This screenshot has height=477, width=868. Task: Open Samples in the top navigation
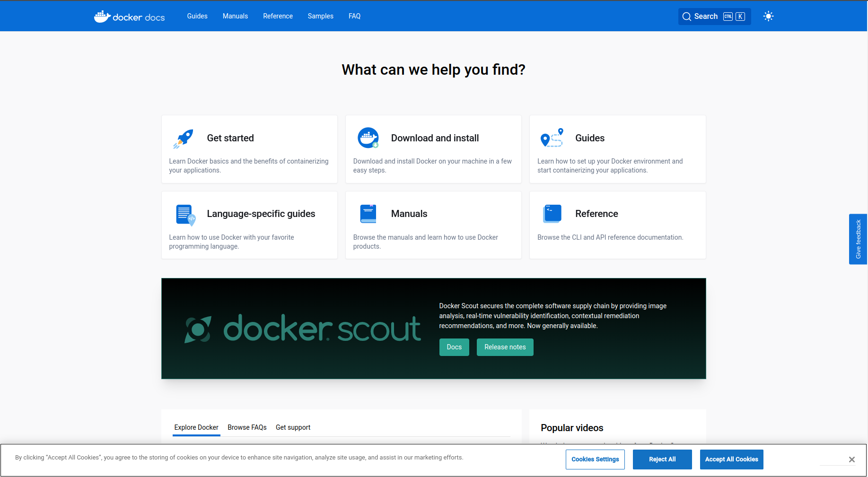pyautogui.click(x=320, y=16)
